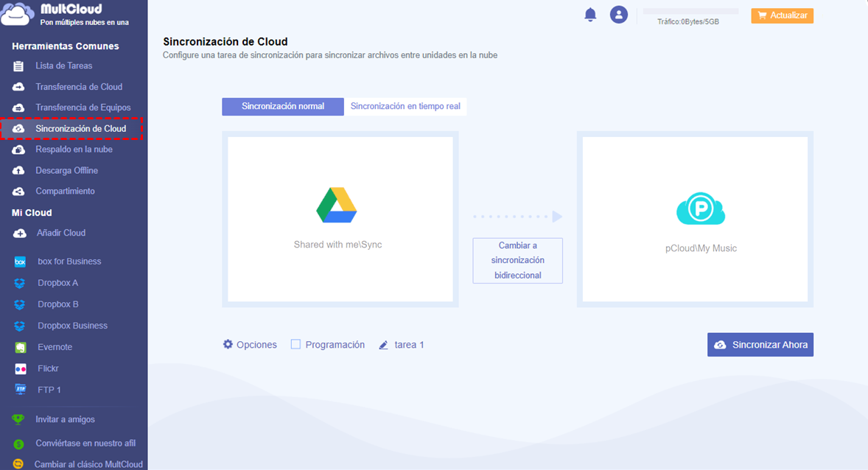The height and width of the screenshot is (470, 868).
Task: Click Invitar a amigos link
Action: 66,420
